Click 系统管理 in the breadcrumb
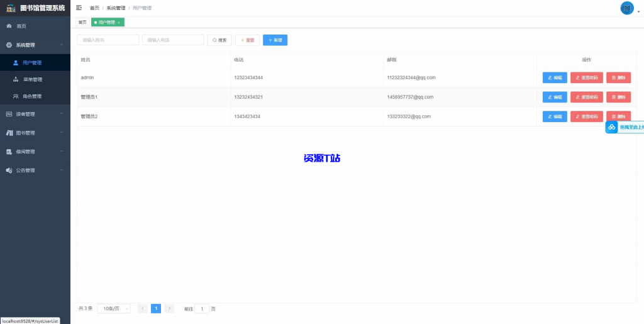This screenshot has height=324, width=644. tap(116, 8)
